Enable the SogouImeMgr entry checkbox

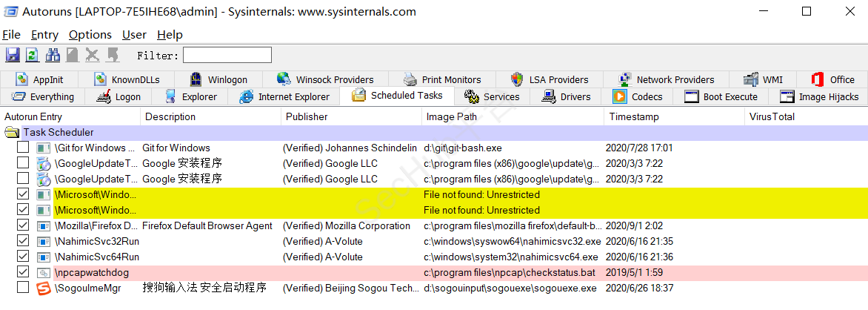pyautogui.click(x=23, y=287)
